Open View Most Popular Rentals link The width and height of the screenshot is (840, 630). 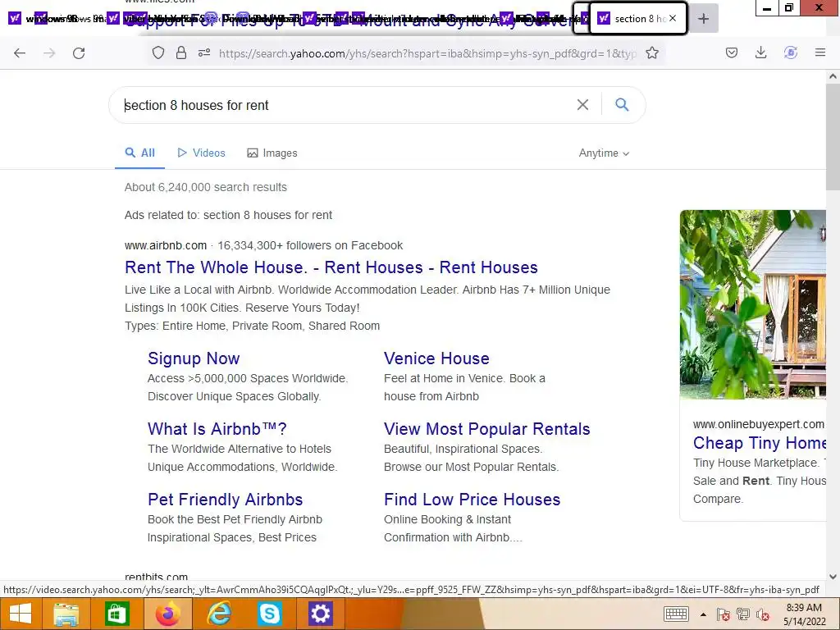click(x=487, y=429)
